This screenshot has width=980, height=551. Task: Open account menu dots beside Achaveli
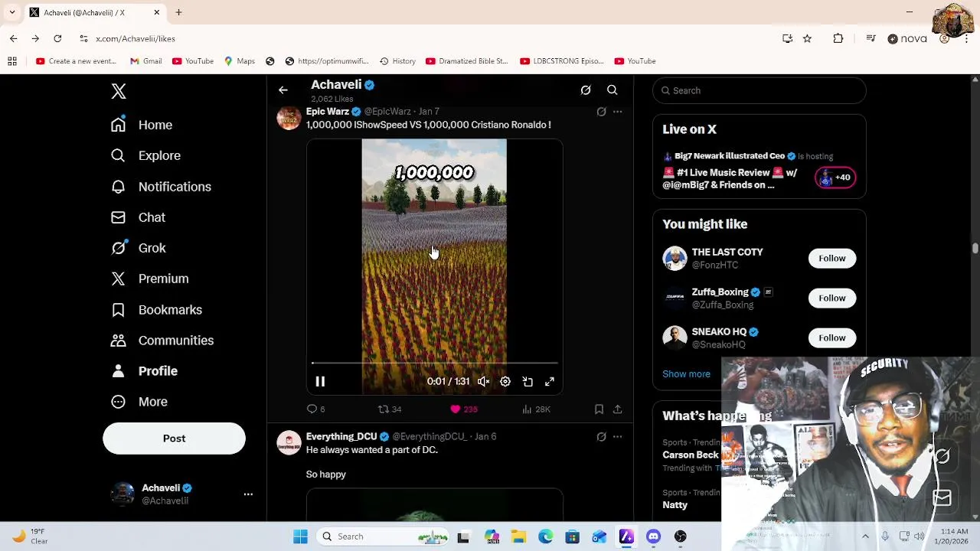click(248, 494)
